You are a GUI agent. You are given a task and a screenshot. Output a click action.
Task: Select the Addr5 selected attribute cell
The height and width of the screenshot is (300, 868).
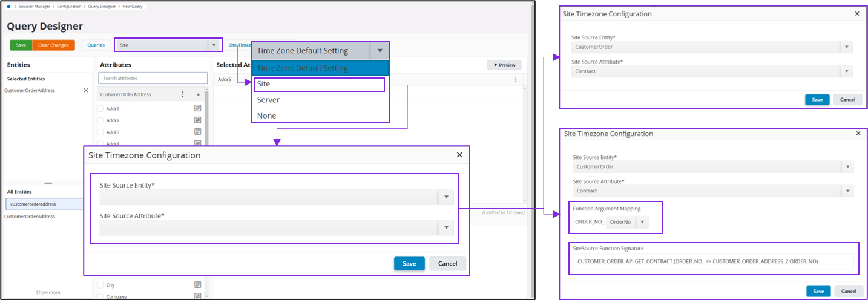225,79
